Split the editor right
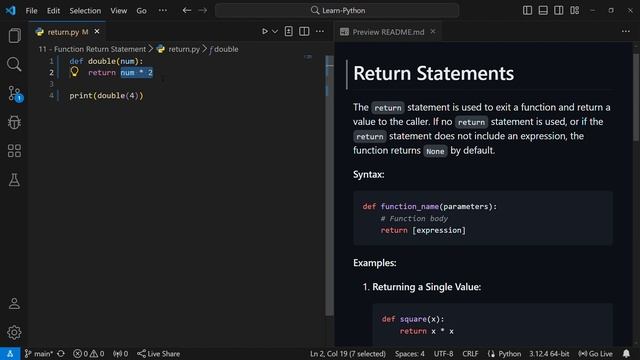The image size is (640, 360). tap(304, 31)
